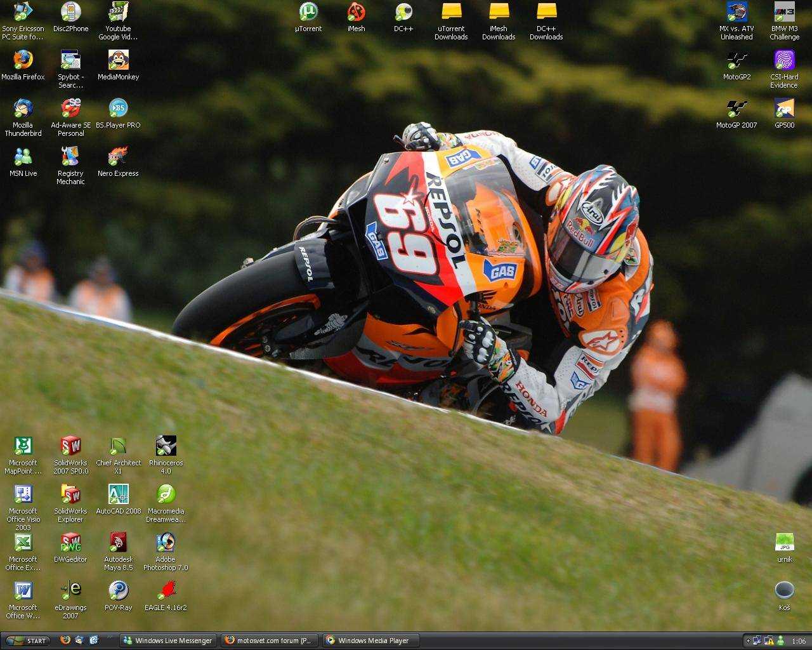
Task: Select the iMesh application icon
Action: pyautogui.click(x=356, y=17)
